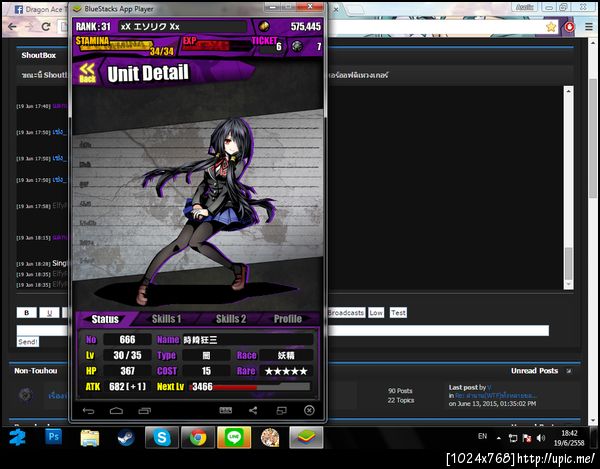This screenshot has width=600, height=469.
Task: Click the five-star Rare rating
Action: point(286,371)
